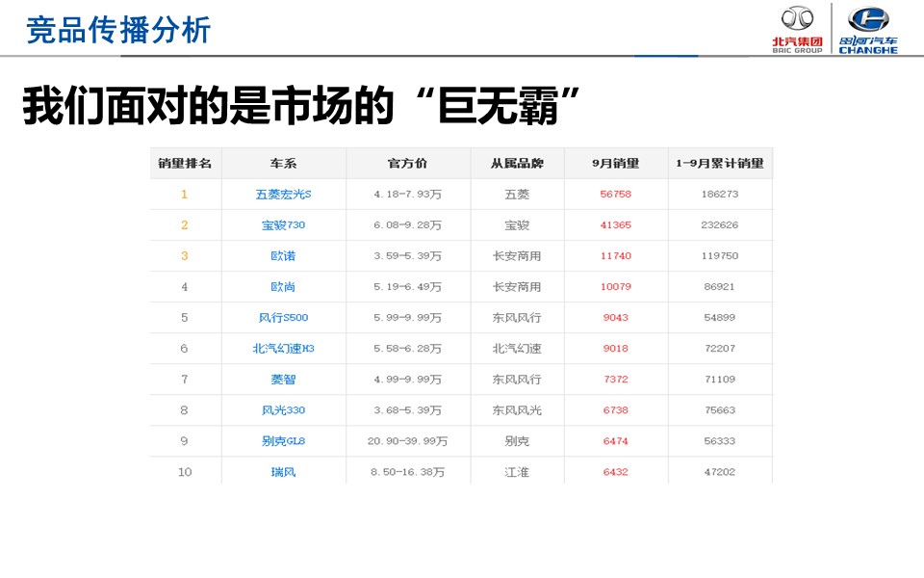924x578 pixels.
Task: Click 东风风行 in the 菱智 row
Action: point(518,380)
